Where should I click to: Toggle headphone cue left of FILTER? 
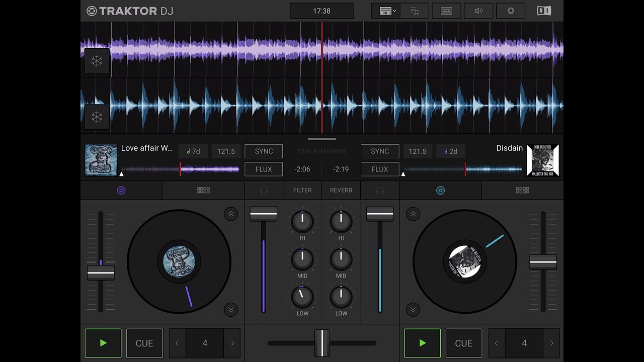(264, 191)
